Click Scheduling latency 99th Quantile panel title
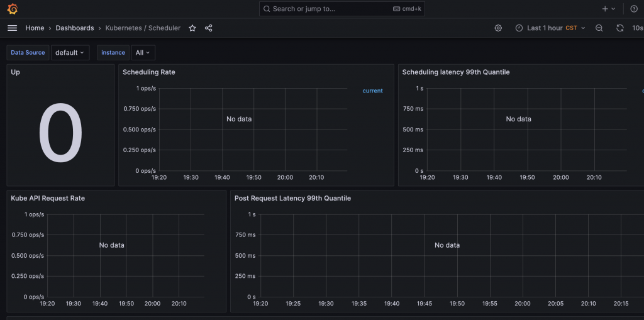Image resolution: width=644 pixels, height=320 pixels. (456, 72)
